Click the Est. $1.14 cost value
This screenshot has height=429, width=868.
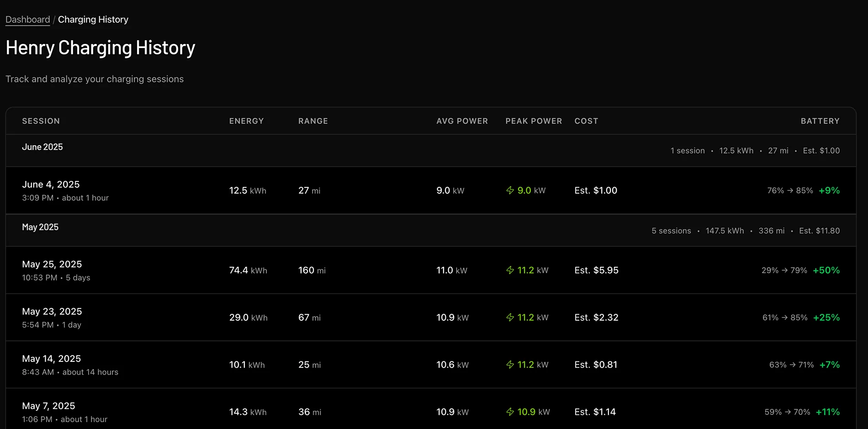click(595, 412)
